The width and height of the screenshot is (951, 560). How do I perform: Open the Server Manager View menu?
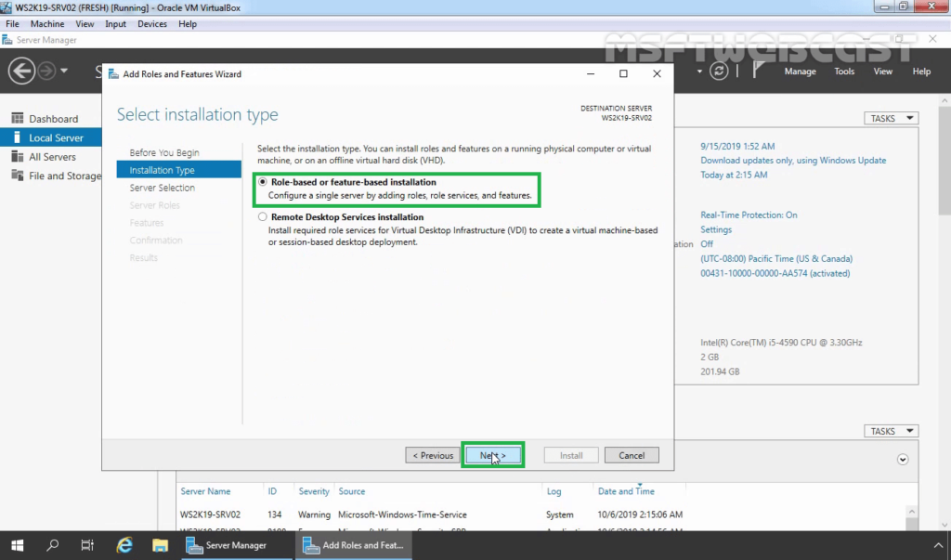(x=882, y=72)
